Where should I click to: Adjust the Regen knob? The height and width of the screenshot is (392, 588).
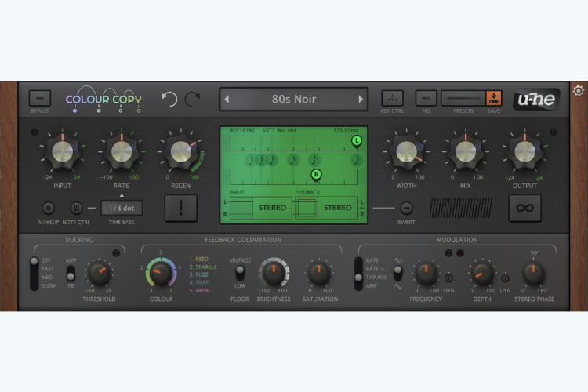[181, 152]
